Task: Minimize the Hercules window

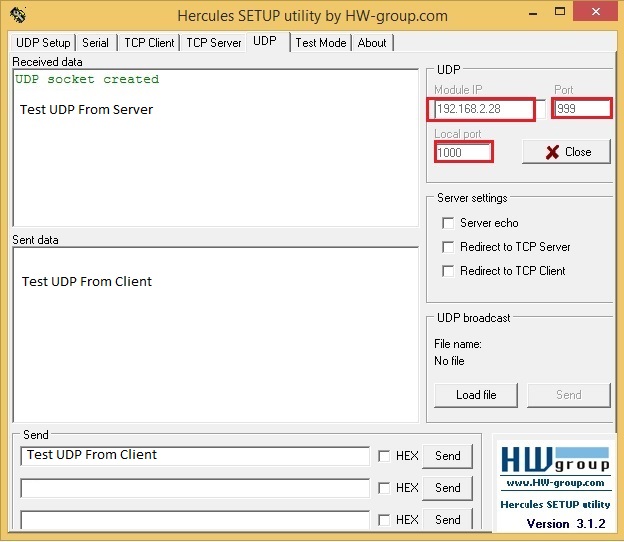Action: [533, 13]
